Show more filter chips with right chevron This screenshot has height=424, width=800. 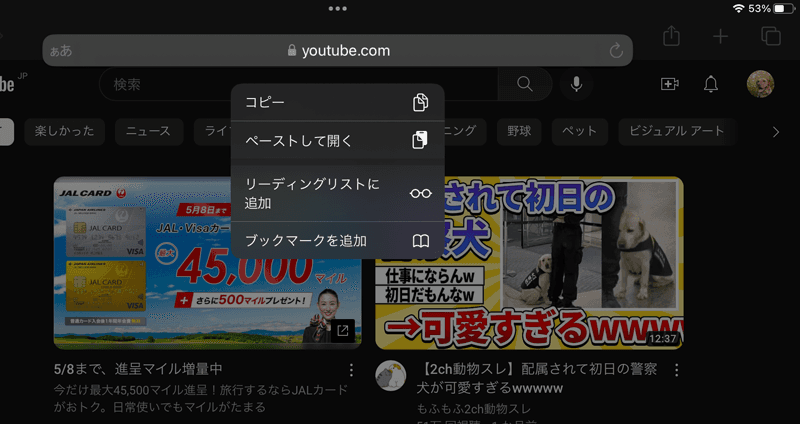point(776,132)
